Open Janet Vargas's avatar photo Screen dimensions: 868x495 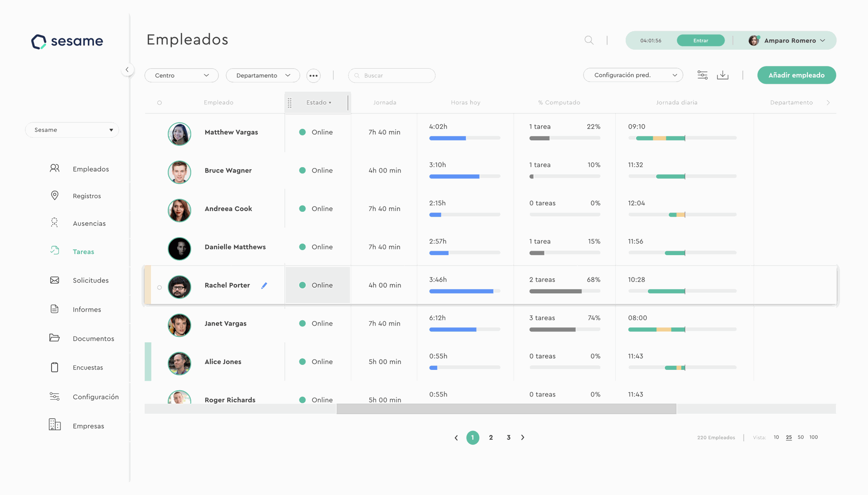179,325
